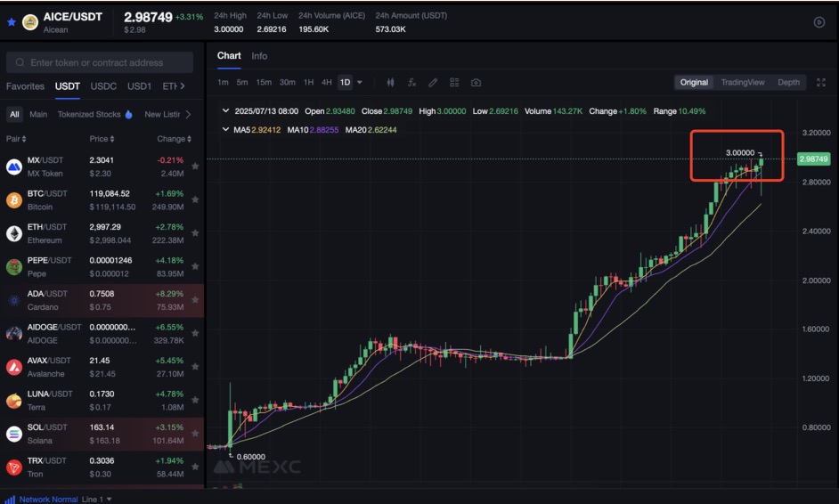Image resolution: width=839 pixels, height=504 pixels.
Task: Favorite the BTC/USDT pair with its star
Action: [x=195, y=199]
